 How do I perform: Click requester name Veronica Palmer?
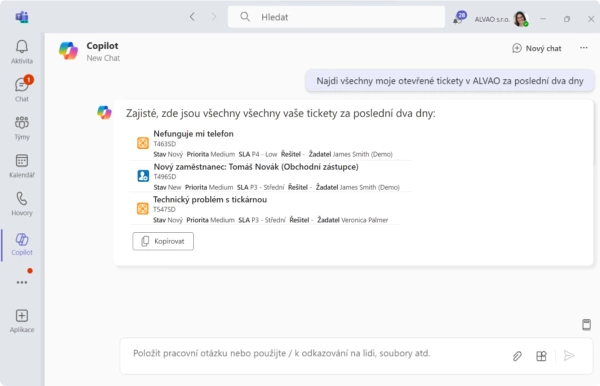364,220
